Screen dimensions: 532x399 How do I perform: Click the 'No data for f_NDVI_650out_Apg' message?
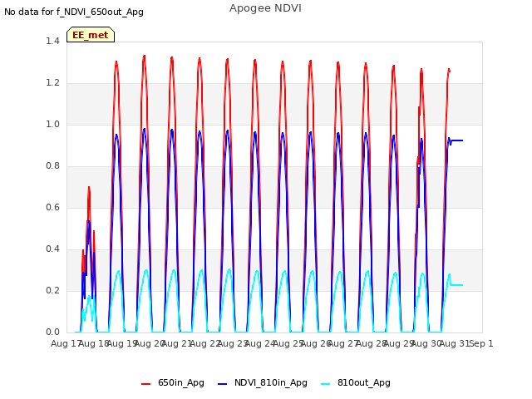click(x=74, y=12)
